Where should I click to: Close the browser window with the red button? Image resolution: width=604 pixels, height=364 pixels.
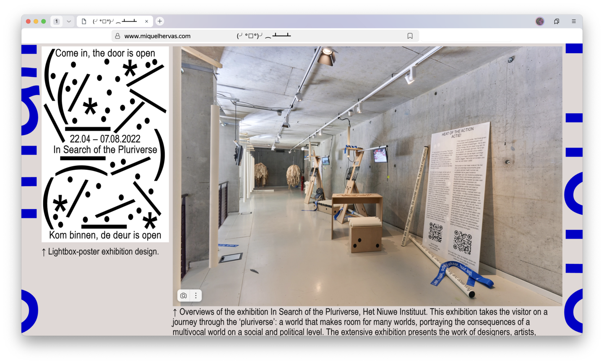click(29, 21)
